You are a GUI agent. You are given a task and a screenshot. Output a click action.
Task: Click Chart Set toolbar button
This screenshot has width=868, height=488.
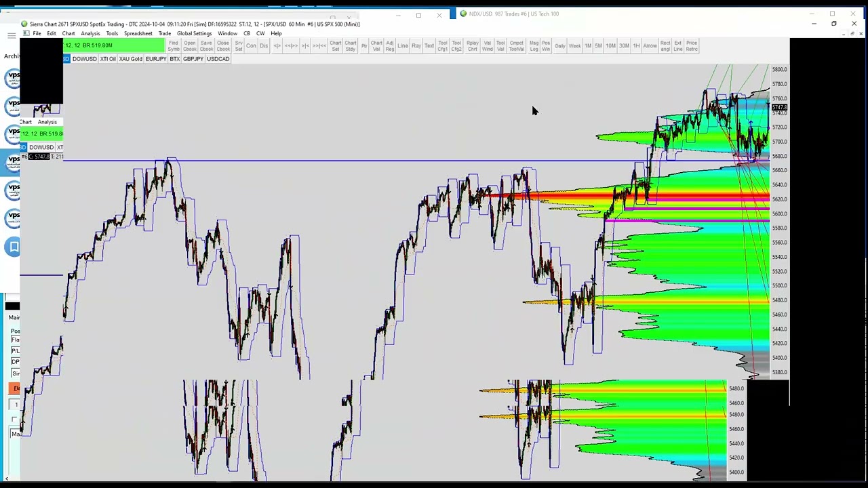(336, 45)
